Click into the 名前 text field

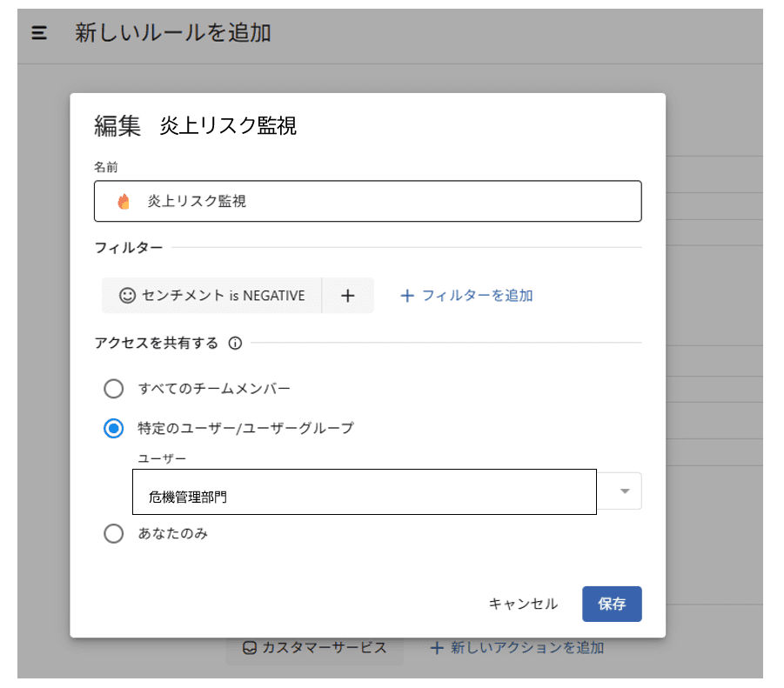tap(392, 201)
